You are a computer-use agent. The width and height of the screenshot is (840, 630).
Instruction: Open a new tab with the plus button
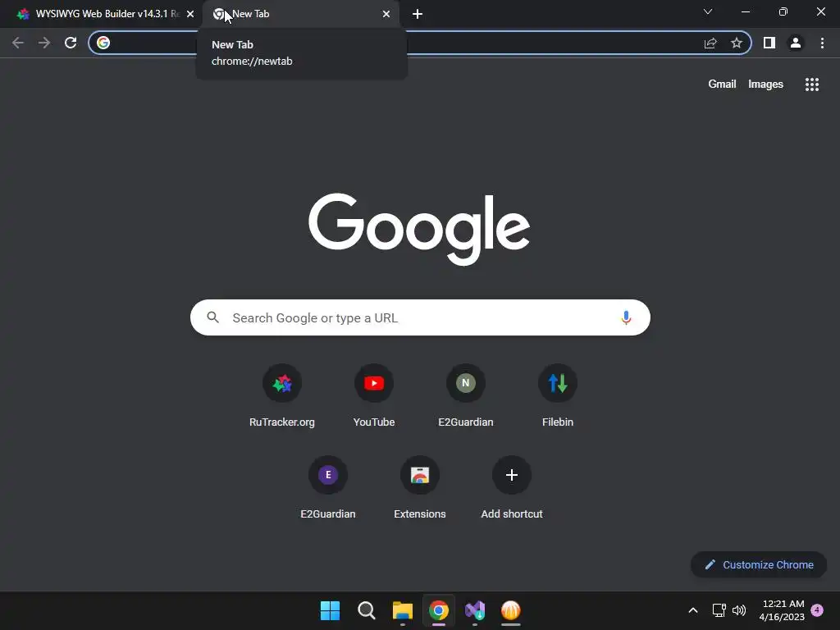click(418, 14)
